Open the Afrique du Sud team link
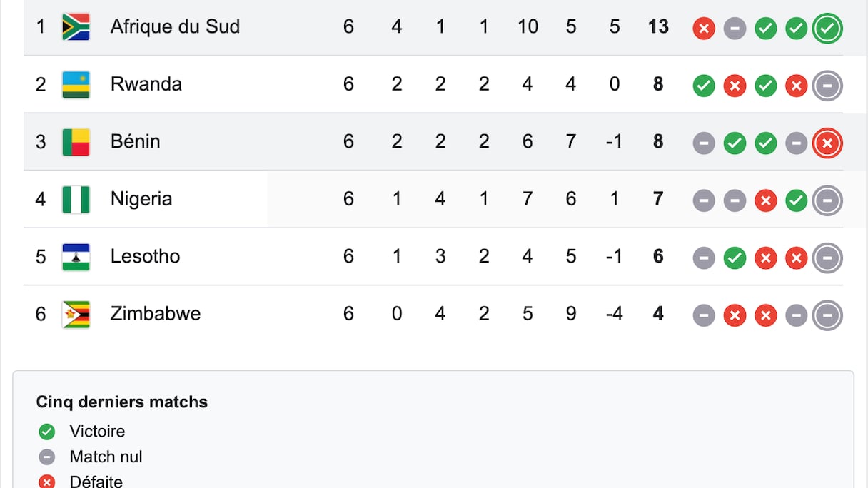The width and height of the screenshot is (868, 488). (x=175, y=27)
